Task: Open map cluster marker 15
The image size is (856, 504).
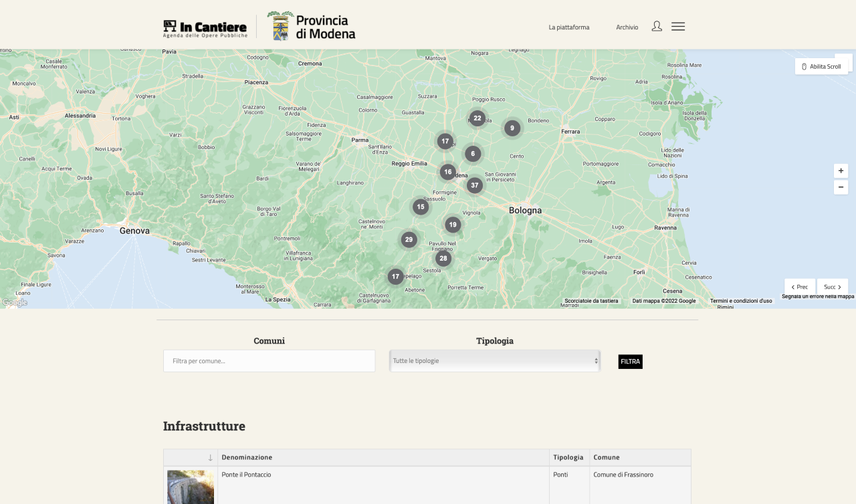Action: coord(421,207)
